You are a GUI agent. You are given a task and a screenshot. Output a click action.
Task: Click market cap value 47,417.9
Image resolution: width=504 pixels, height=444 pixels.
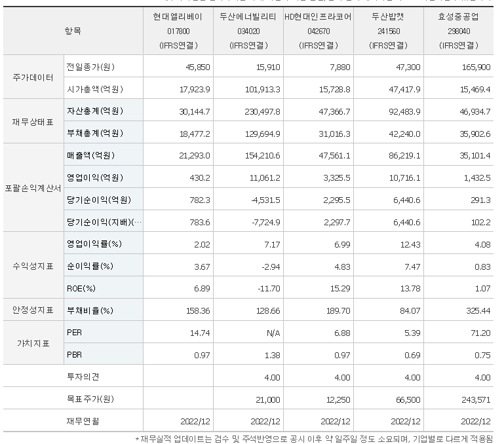pos(404,89)
